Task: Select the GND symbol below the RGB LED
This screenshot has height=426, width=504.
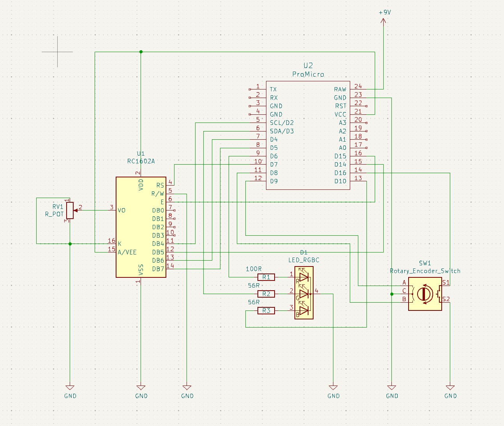Action: 333,388
